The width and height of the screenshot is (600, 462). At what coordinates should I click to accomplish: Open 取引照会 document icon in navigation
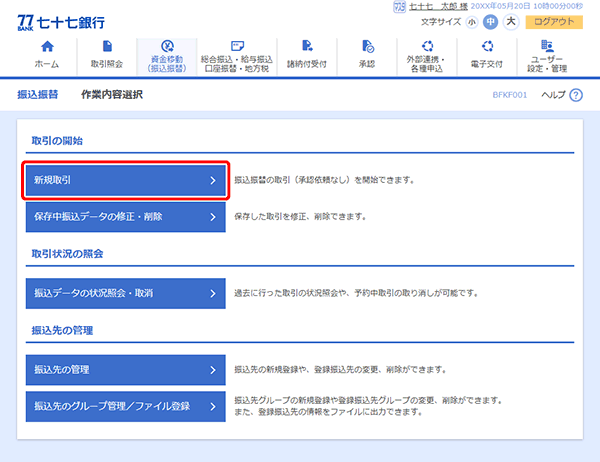(x=105, y=47)
